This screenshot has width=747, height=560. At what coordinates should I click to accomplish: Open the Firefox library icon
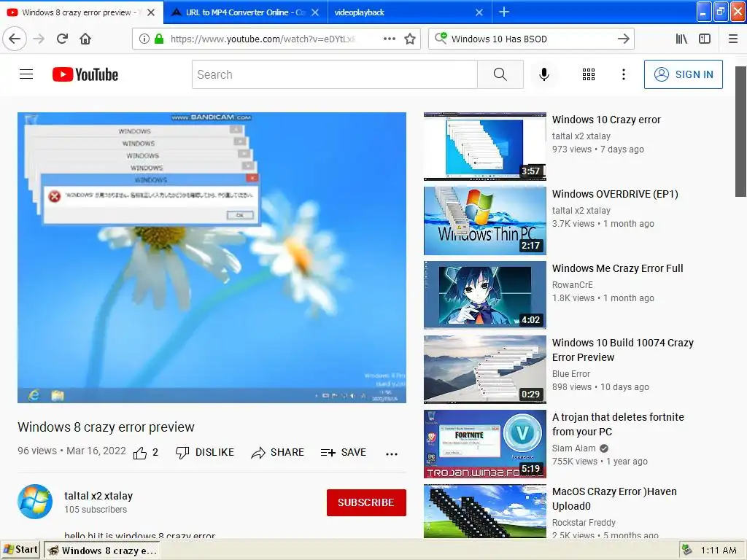[x=681, y=39]
